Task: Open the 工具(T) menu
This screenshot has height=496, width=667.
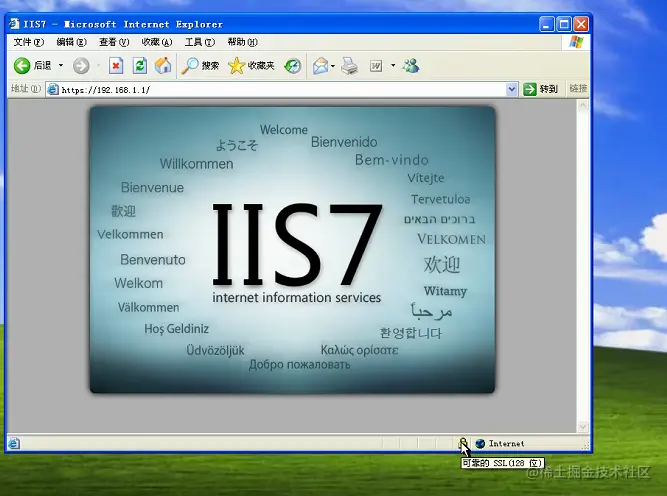Action: click(x=200, y=42)
